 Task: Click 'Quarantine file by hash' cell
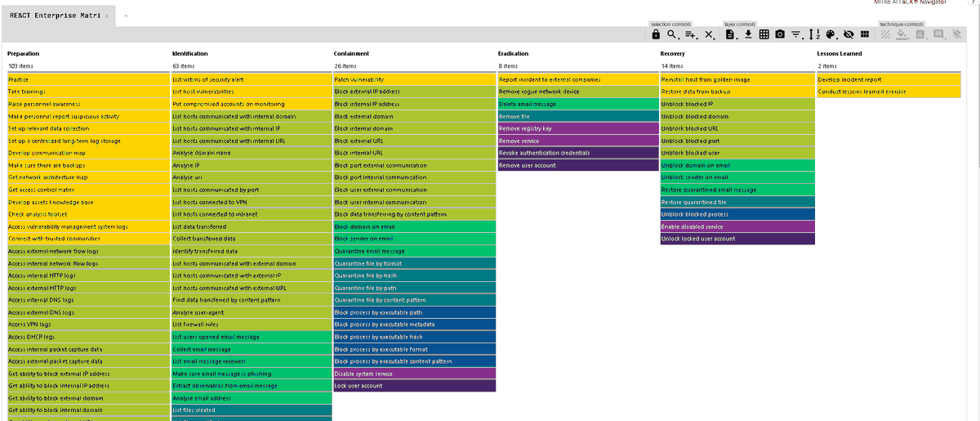point(414,275)
